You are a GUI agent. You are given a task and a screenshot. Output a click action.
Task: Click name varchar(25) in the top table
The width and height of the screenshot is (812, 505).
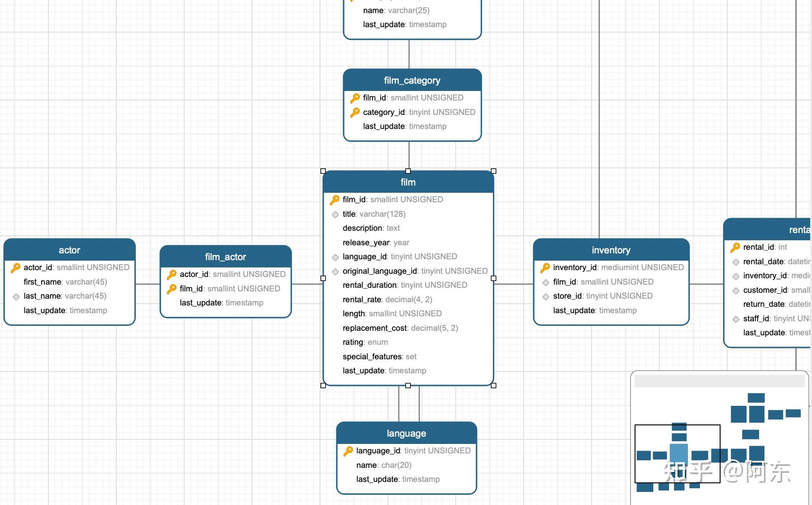pyautogui.click(x=396, y=10)
